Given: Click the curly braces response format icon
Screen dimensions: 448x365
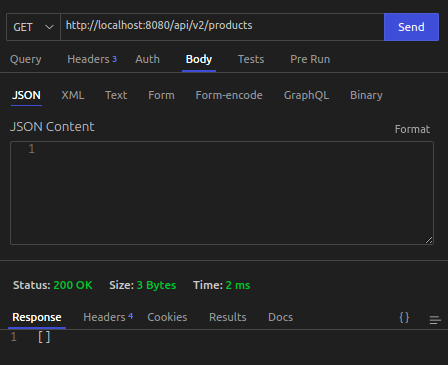Looking at the screenshot, I should pyautogui.click(x=404, y=317).
